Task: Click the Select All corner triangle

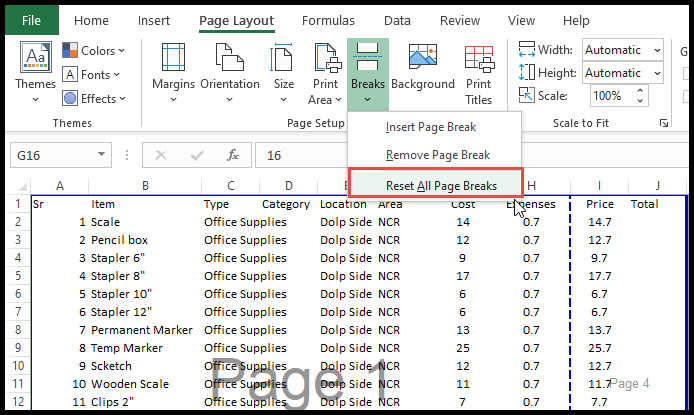Action: coord(21,186)
